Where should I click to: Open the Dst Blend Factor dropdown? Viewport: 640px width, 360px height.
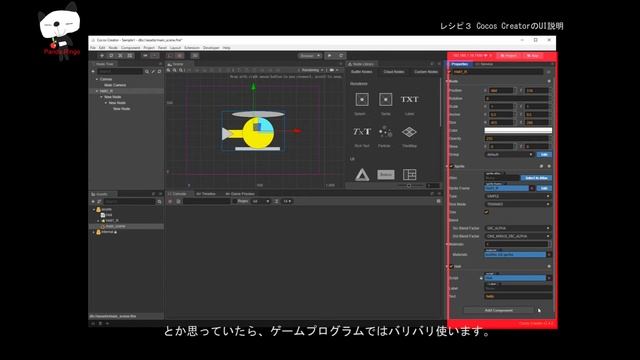click(x=518, y=236)
